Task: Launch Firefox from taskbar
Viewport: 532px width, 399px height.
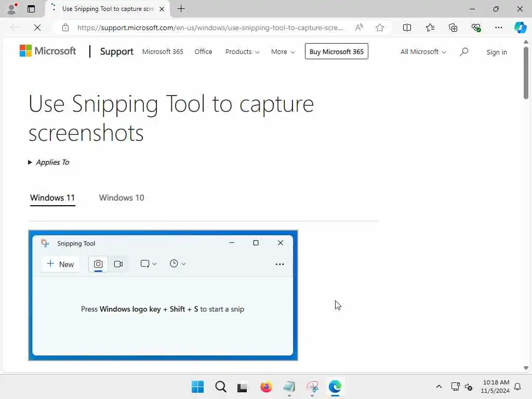Action: pyautogui.click(x=266, y=387)
